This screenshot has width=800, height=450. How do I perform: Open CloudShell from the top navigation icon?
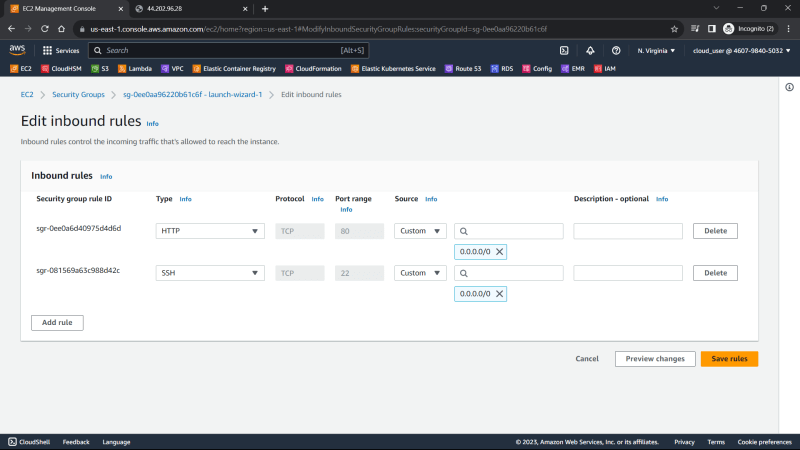pyautogui.click(x=564, y=51)
